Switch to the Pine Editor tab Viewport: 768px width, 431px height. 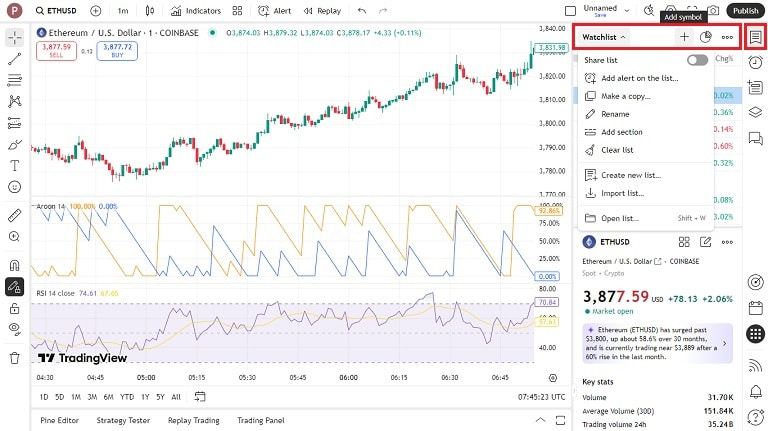pos(59,420)
